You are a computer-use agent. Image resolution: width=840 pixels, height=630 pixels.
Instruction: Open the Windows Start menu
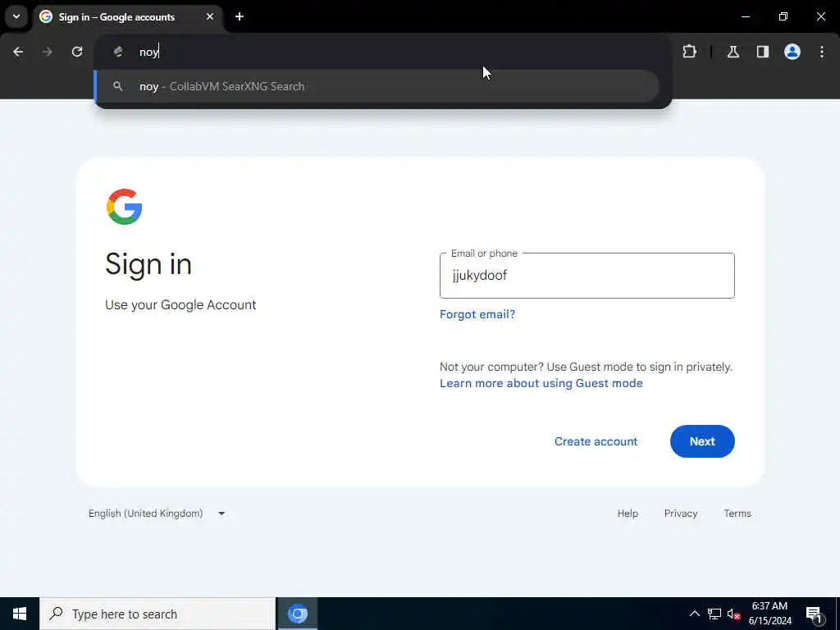coord(20,614)
